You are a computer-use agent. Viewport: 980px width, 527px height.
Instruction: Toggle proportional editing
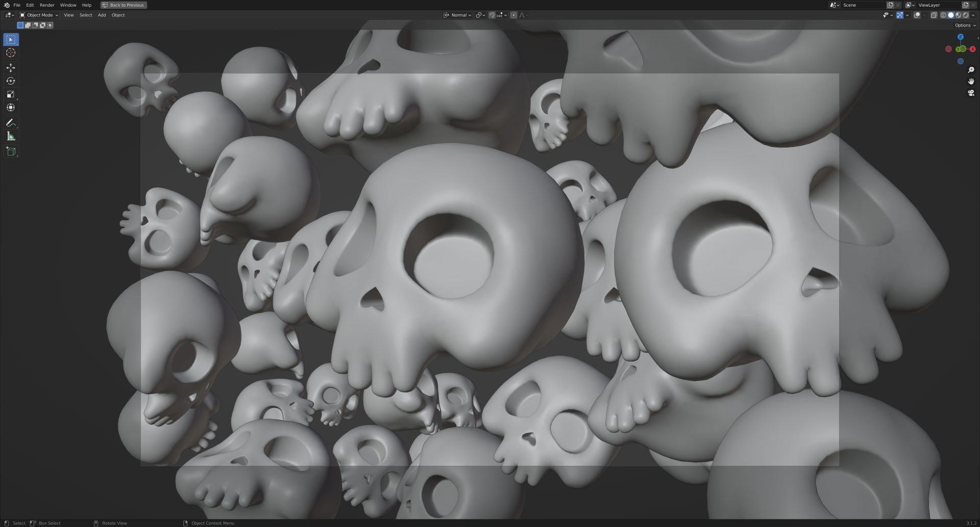[x=513, y=15]
